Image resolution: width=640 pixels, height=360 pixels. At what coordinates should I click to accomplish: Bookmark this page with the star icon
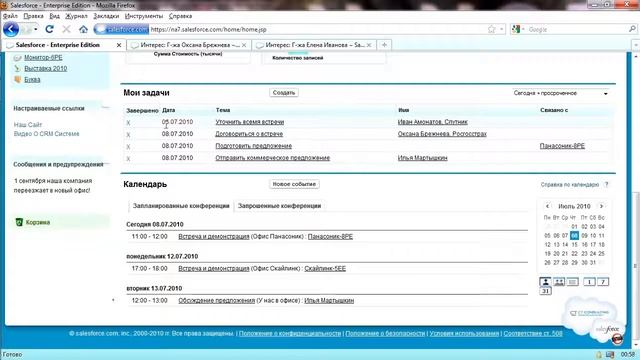491,29
